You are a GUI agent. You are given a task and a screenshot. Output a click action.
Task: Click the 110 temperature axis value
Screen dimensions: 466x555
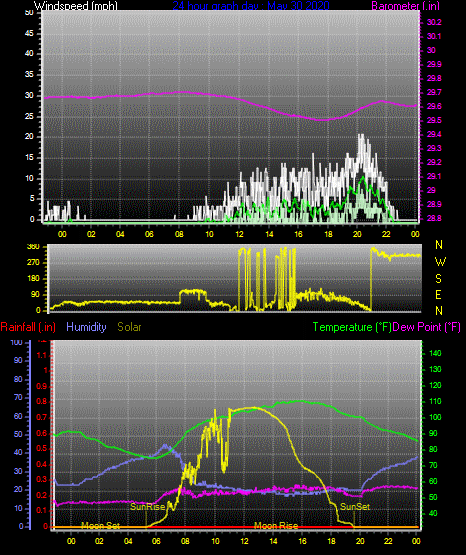pyautogui.click(x=435, y=401)
